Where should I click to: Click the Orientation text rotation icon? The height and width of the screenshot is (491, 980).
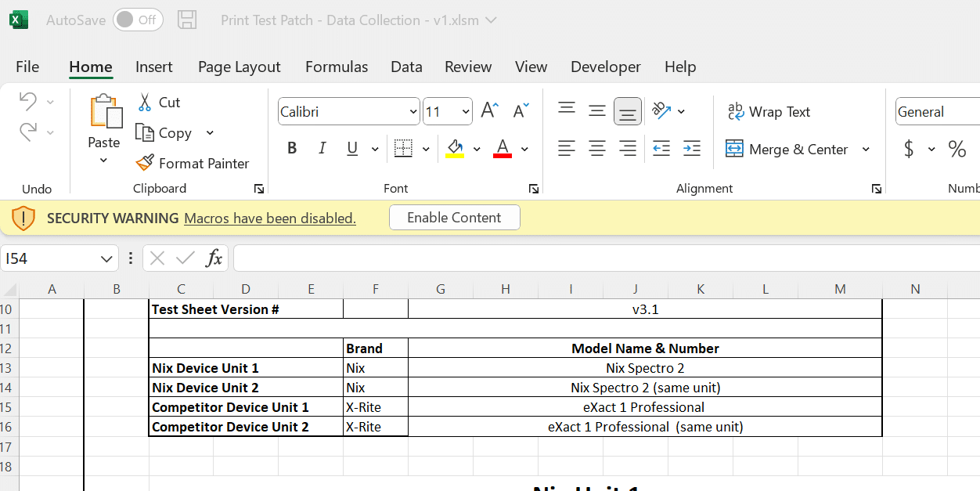[661, 111]
